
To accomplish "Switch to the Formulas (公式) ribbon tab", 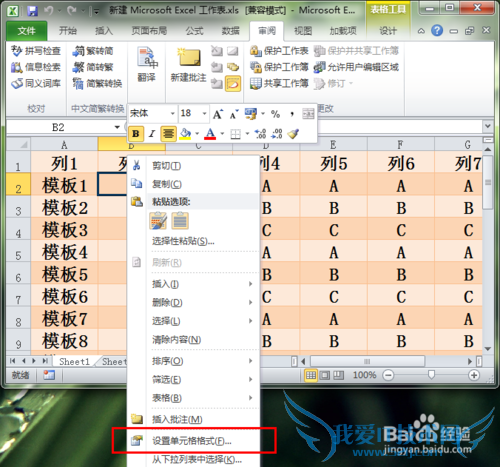I will 194,31.
